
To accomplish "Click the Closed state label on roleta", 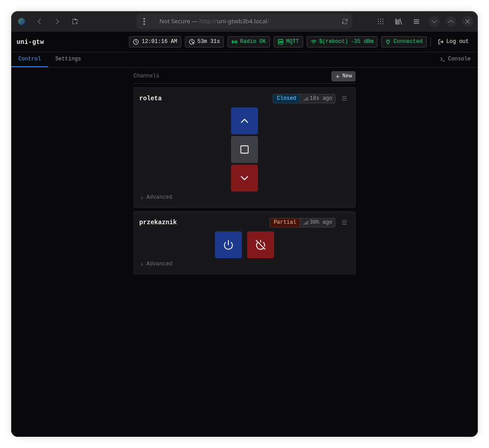I will (x=286, y=98).
